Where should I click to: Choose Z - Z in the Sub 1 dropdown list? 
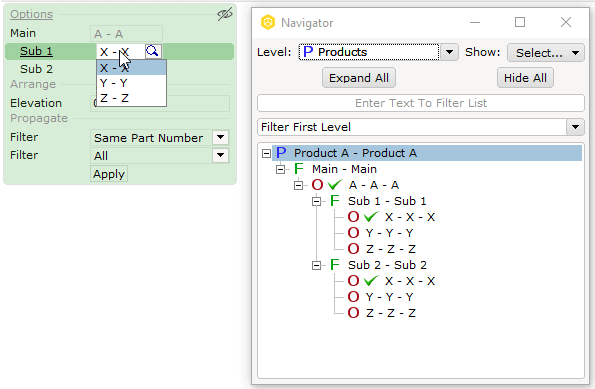[x=131, y=98]
